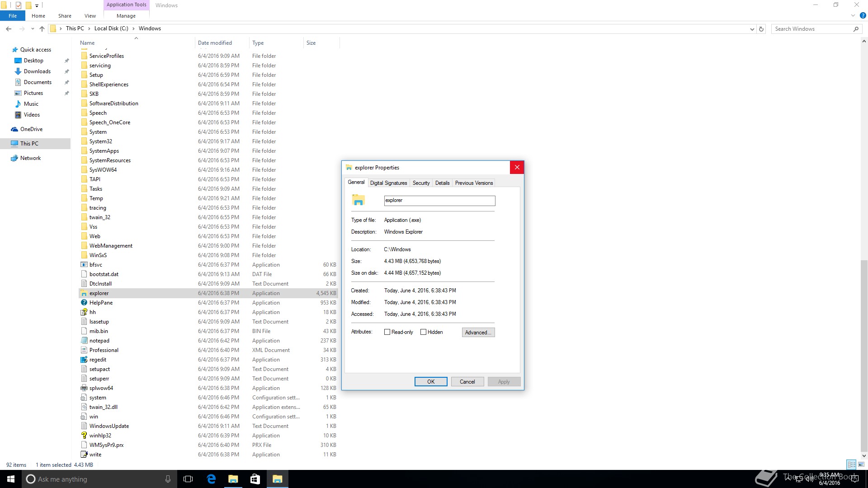
Task: Switch to the Security tab
Action: tap(421, 183)
